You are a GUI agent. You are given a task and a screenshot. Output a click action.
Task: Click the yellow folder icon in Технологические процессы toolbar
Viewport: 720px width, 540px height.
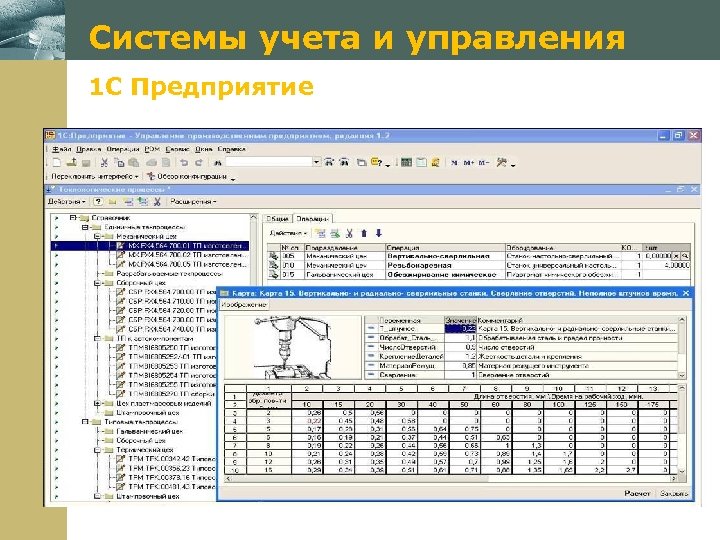tap(112, 202)
